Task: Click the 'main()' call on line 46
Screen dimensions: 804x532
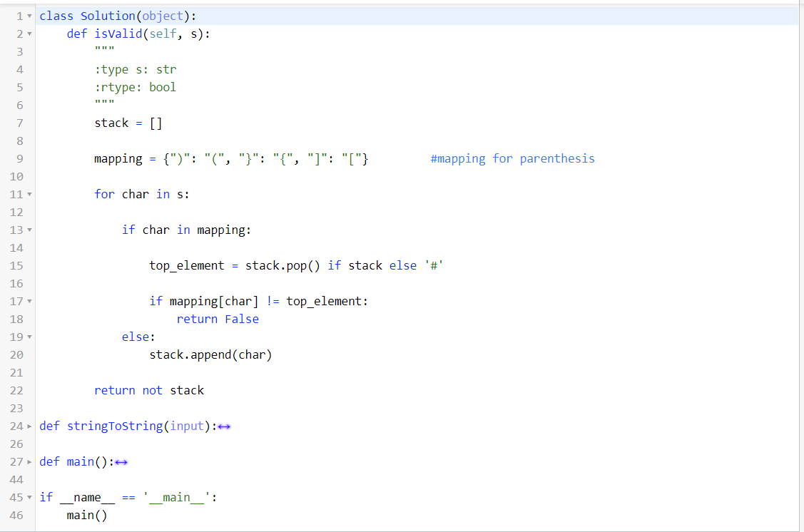Action: [x=87, y=516]
